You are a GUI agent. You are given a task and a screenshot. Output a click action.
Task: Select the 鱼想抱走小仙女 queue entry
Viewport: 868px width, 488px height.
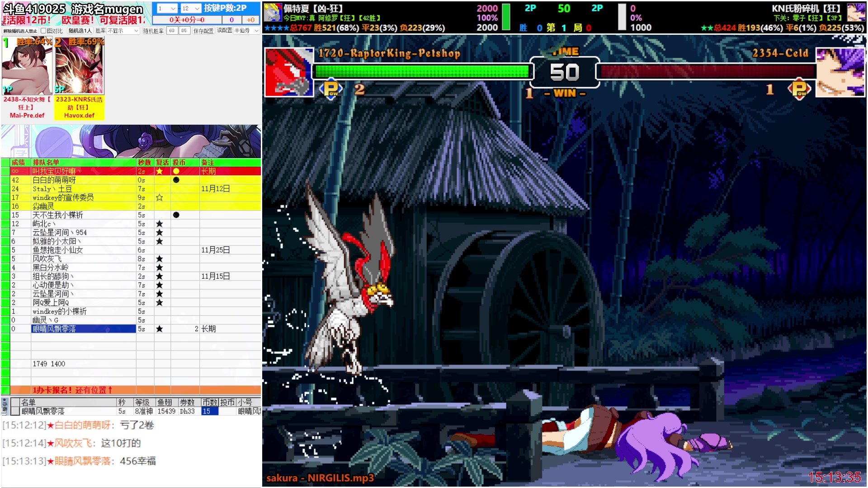(x=84, y=250)
